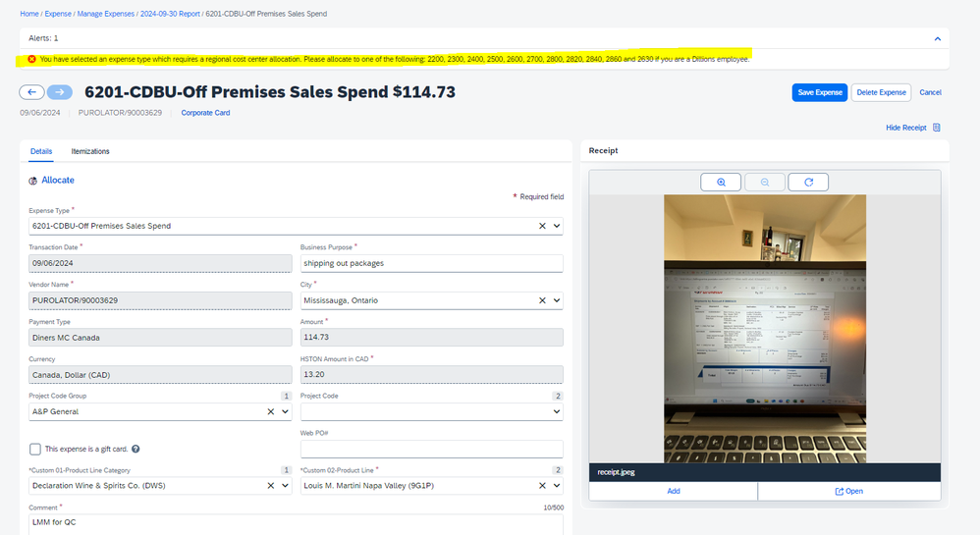Screen dimensions: 980x535
Task: Clear the Project Code Group value
Action: pos(271,412)
